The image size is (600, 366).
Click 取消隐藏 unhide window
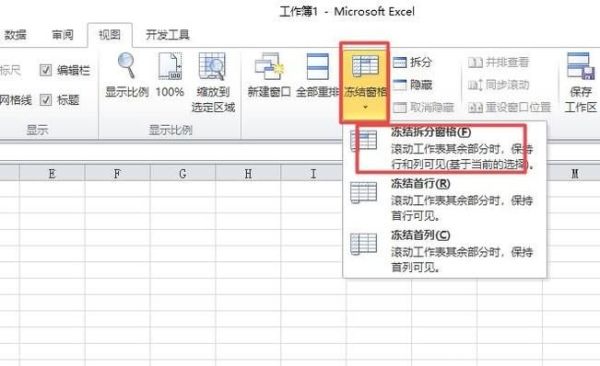point(423,108)
